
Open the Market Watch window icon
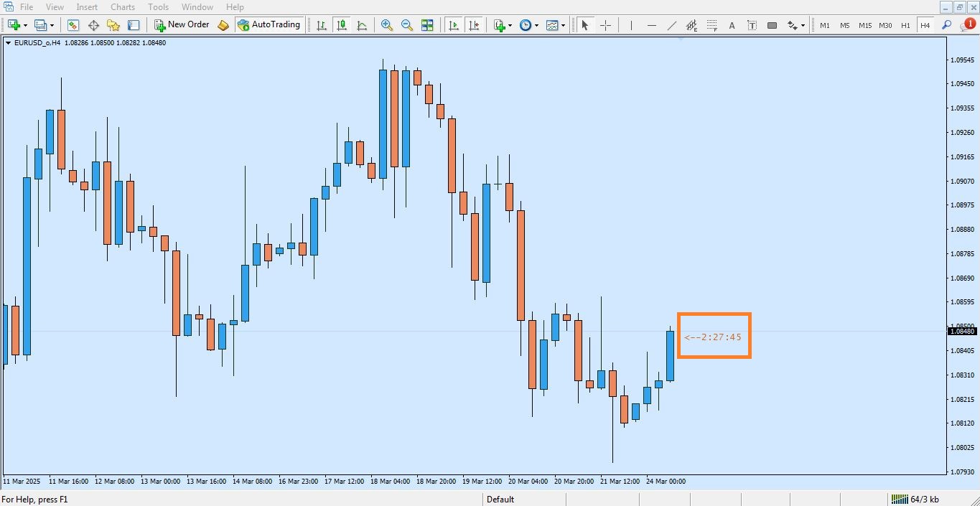pos(73,25)
